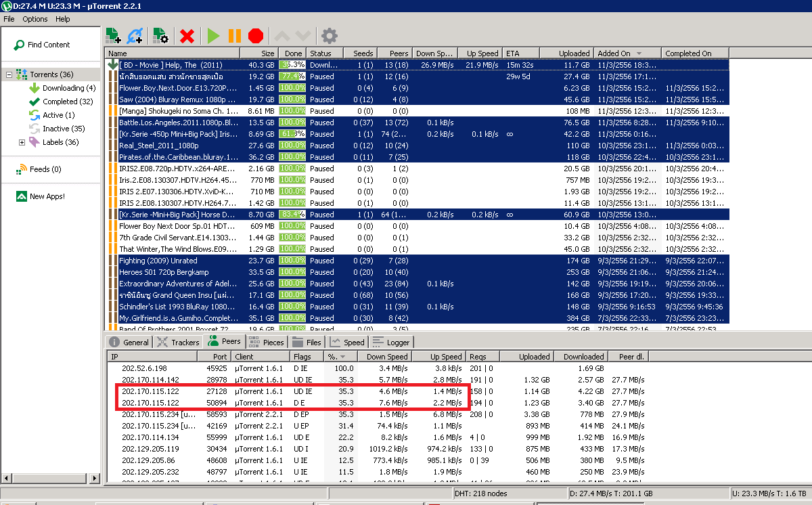Select Downloading (4) in sidebar
812x505 pixels.
[x=69, y=88]
